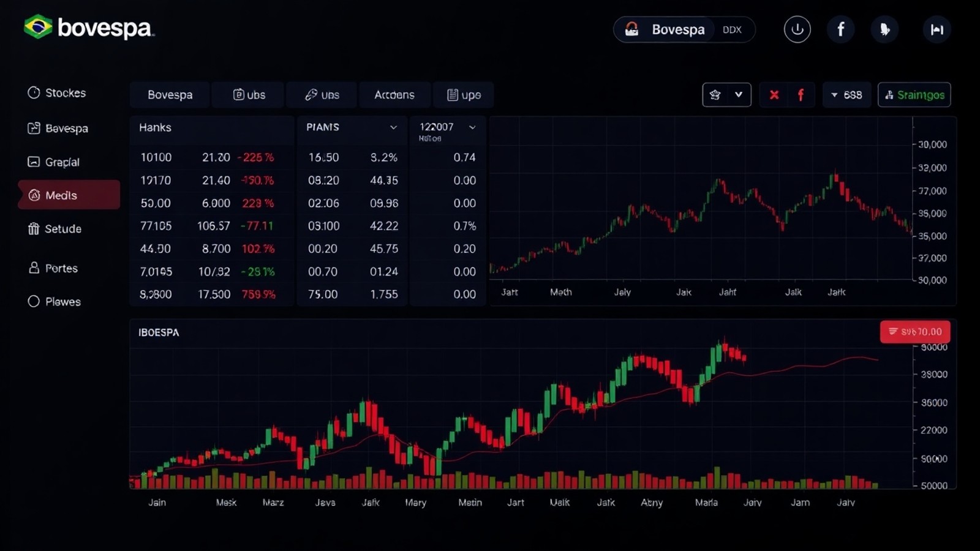Click the -77.11 change value
This screenshot has height=551, width=980.
click(x=257, y=226)
